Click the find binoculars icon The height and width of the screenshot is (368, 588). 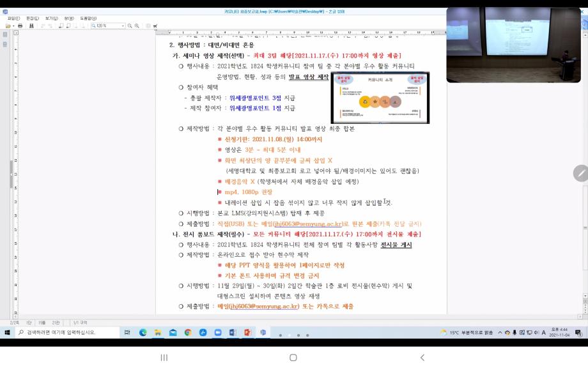tap(31, 25)
